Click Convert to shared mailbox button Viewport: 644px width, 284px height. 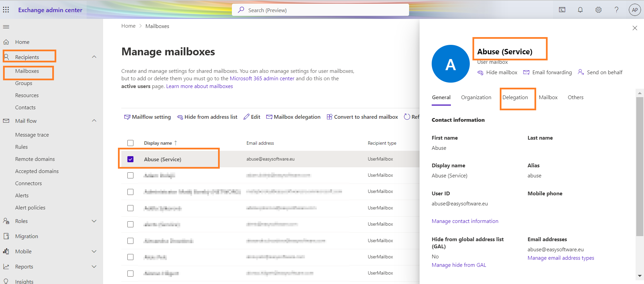pyautogui.click(x=362, y=117)
